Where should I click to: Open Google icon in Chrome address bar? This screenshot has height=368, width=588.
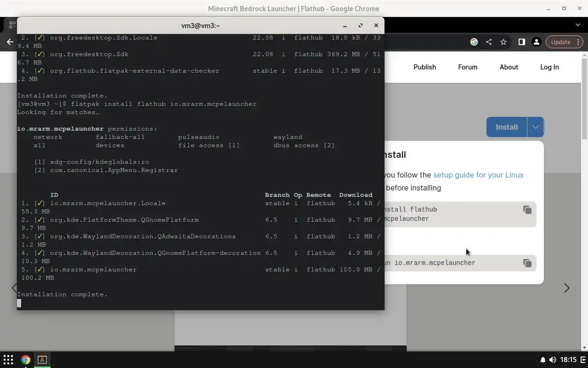pyautogui.click(x=474, y=42)
